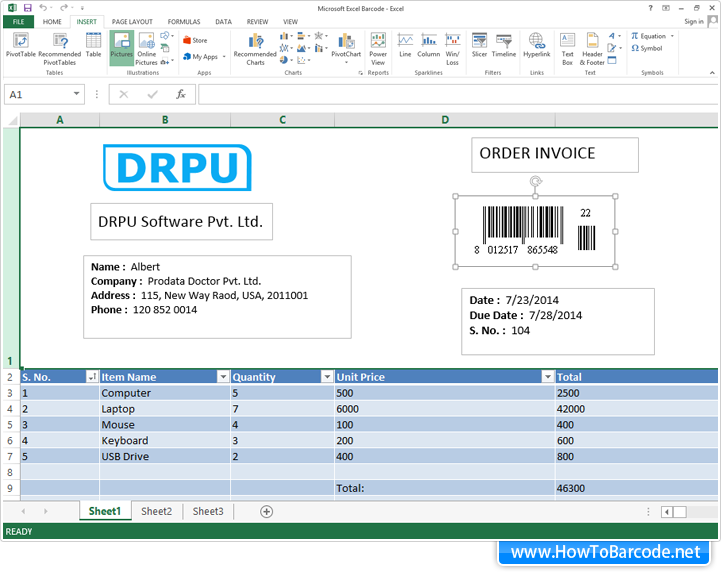Switch to the REVIEW tab
Image resolution: width=721 pixels, height=572 pixels.
coord(258,22)
